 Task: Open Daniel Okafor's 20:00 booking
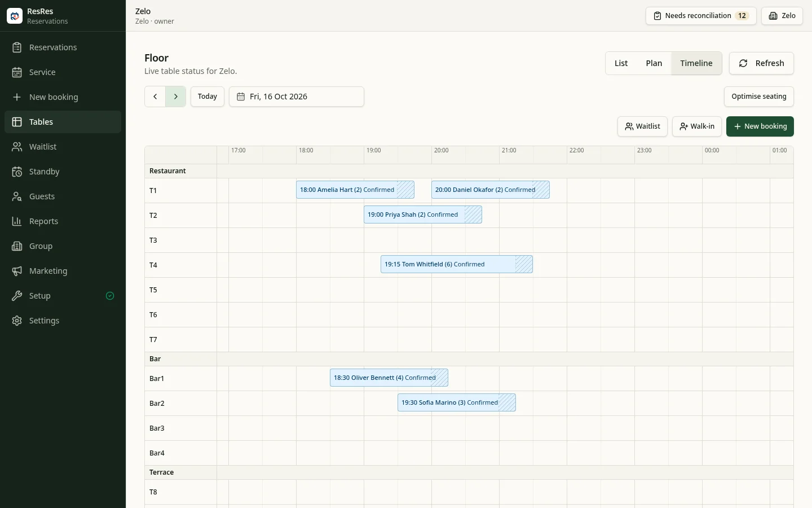[491, 190]
